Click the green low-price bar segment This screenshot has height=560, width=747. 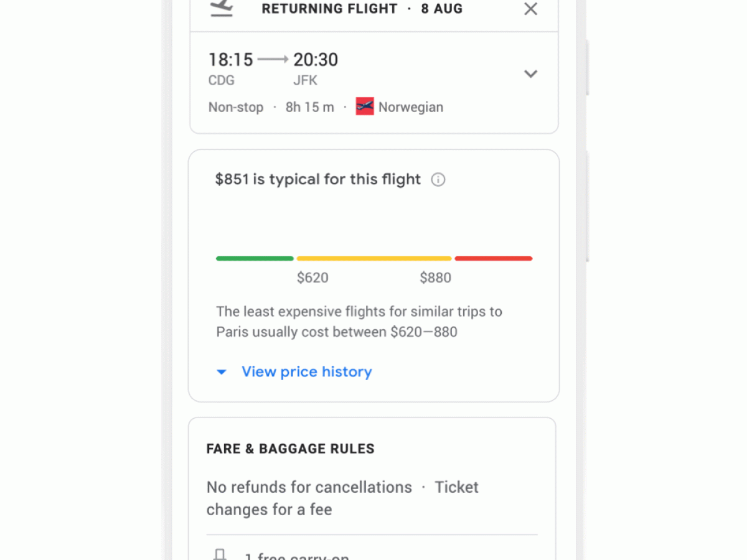tap(255, 258)
